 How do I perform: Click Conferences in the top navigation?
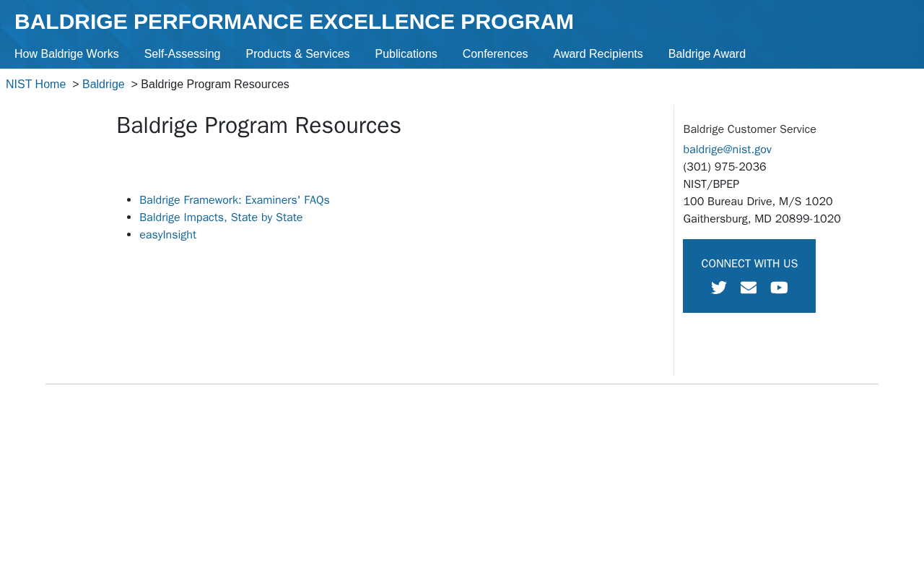495,54
